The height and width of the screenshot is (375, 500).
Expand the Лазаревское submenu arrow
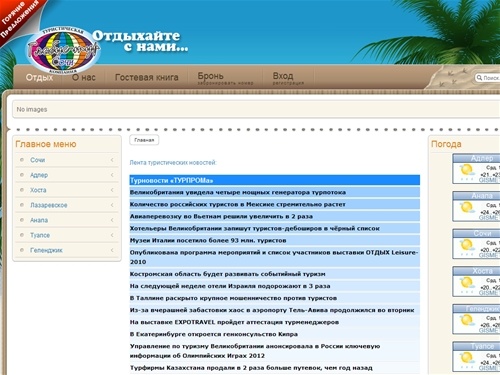coord(112,205)
